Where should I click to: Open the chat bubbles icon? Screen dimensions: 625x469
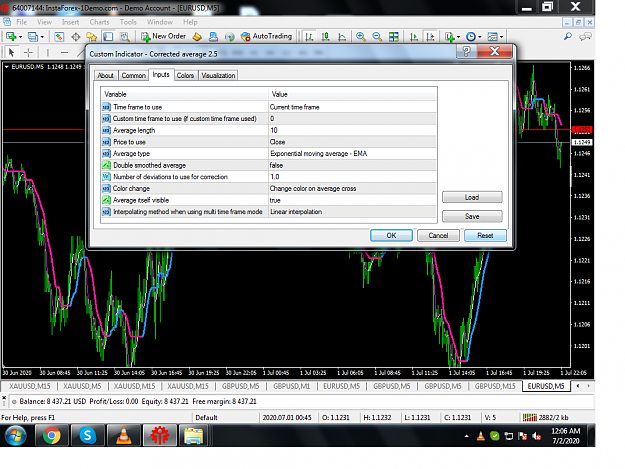[x=585, y=37]
